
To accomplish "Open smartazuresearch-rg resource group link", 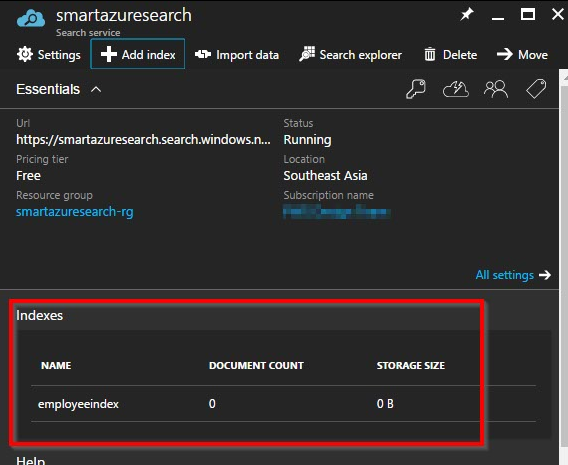I will 75,211.
